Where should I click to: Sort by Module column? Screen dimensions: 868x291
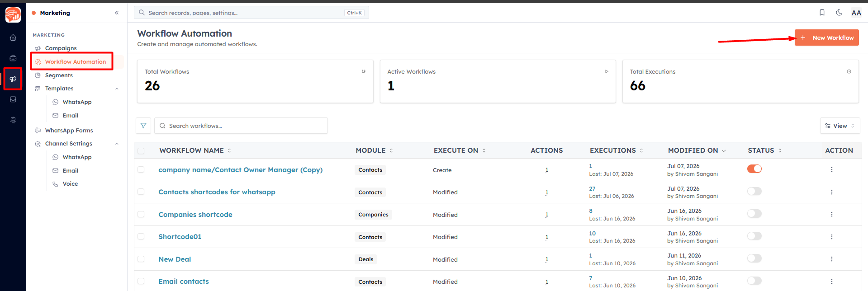coord(375,150)
